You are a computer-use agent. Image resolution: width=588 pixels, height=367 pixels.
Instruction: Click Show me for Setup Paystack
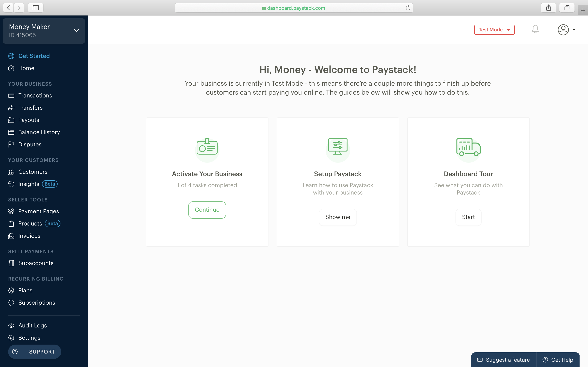[338, 217]
